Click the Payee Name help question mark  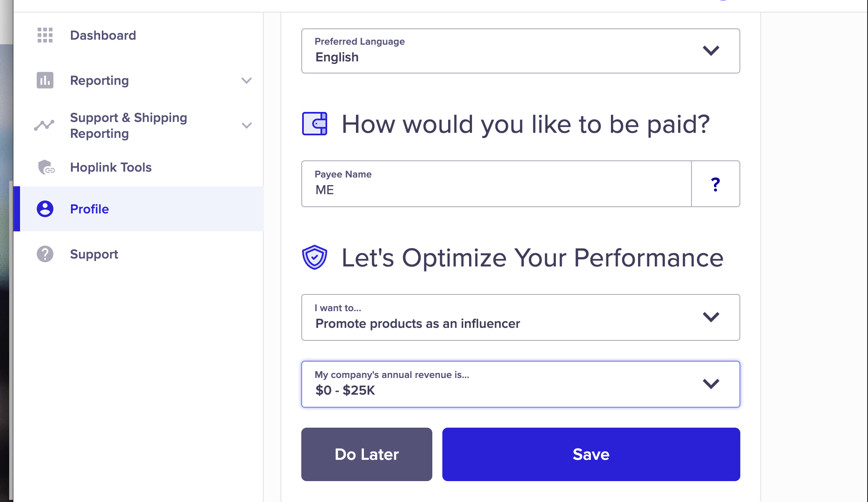click(716, 184)
